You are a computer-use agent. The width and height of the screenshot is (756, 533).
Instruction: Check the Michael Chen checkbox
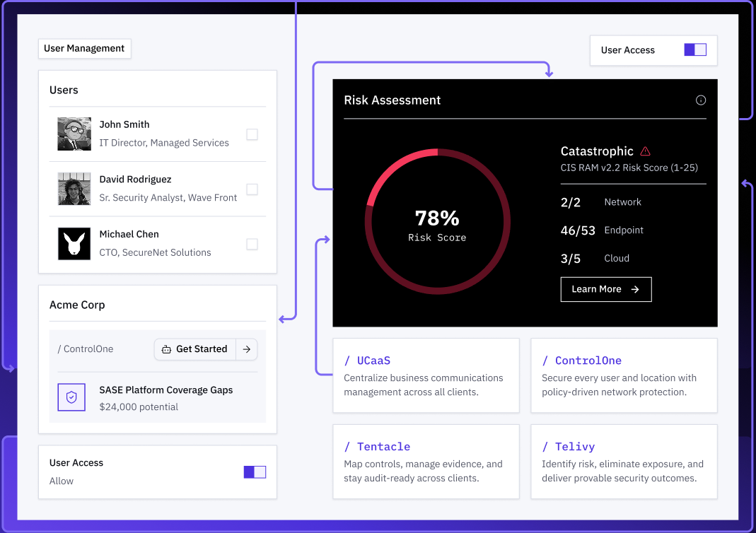(252, 244)
